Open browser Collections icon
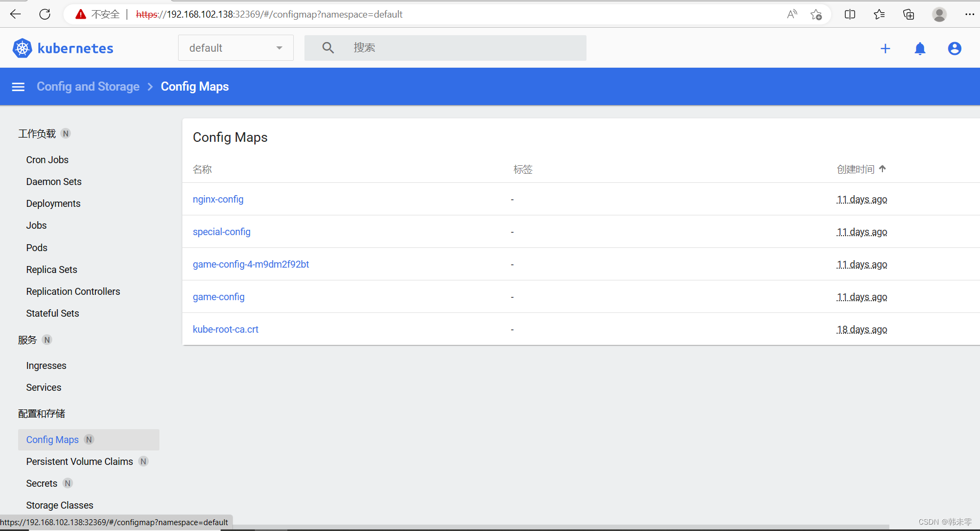The image size is (980, 531). tap(909, 14)
